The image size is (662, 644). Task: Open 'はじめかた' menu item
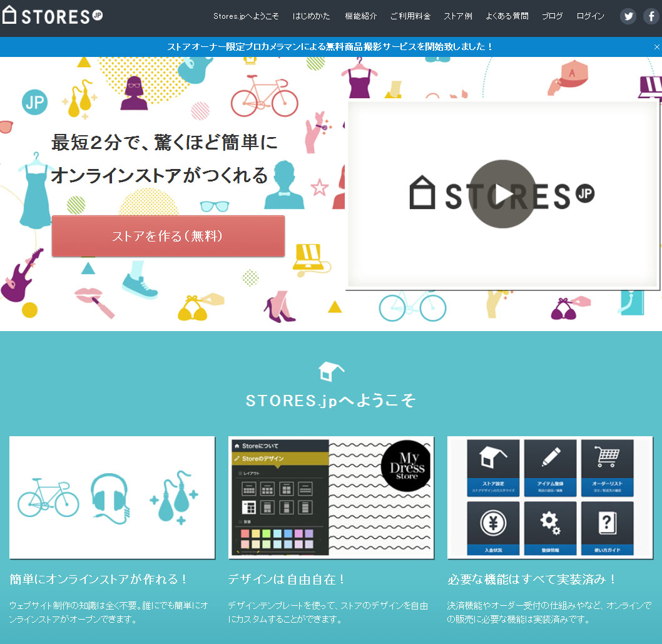click(x=311, y=16)
